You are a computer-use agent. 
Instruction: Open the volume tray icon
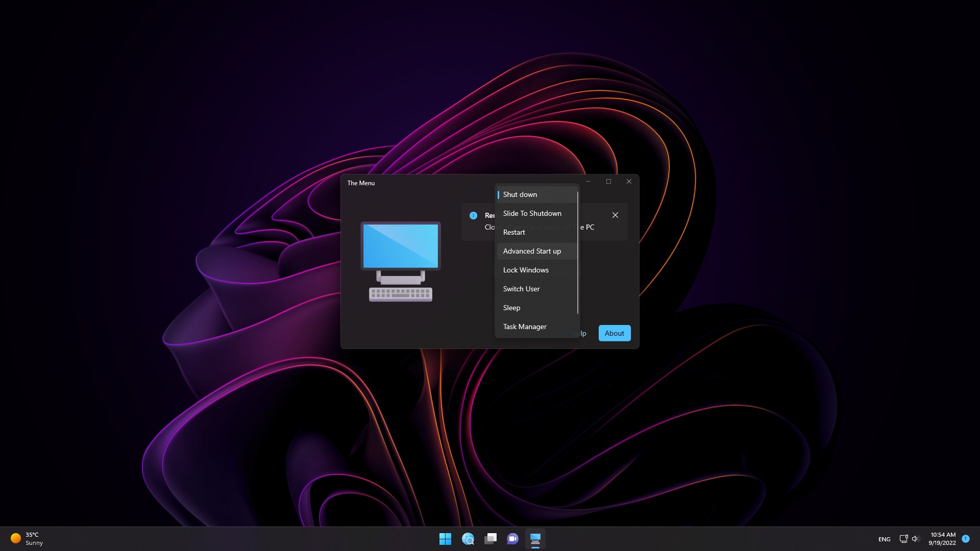click(x=915, y=539)
